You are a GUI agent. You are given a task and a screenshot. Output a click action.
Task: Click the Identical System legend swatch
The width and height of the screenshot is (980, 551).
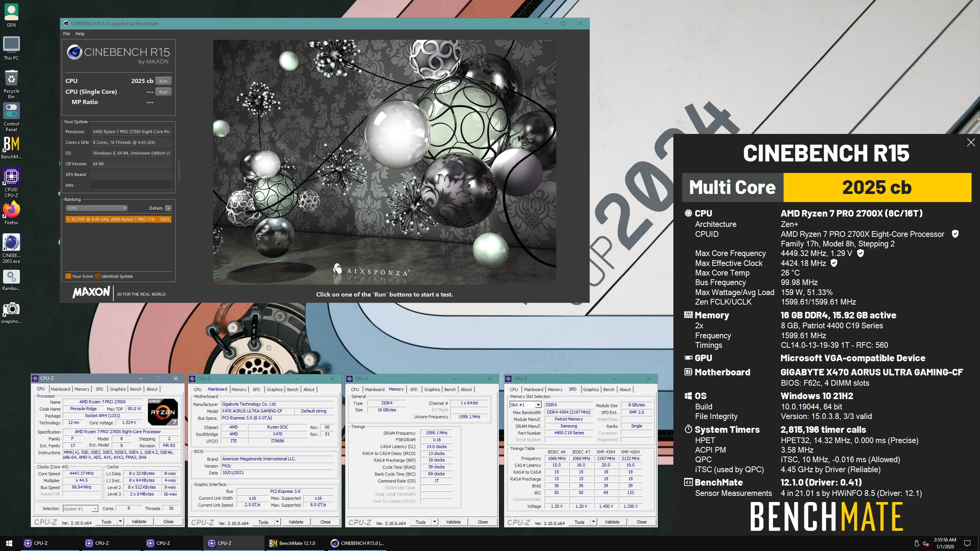tap(97, 276)
